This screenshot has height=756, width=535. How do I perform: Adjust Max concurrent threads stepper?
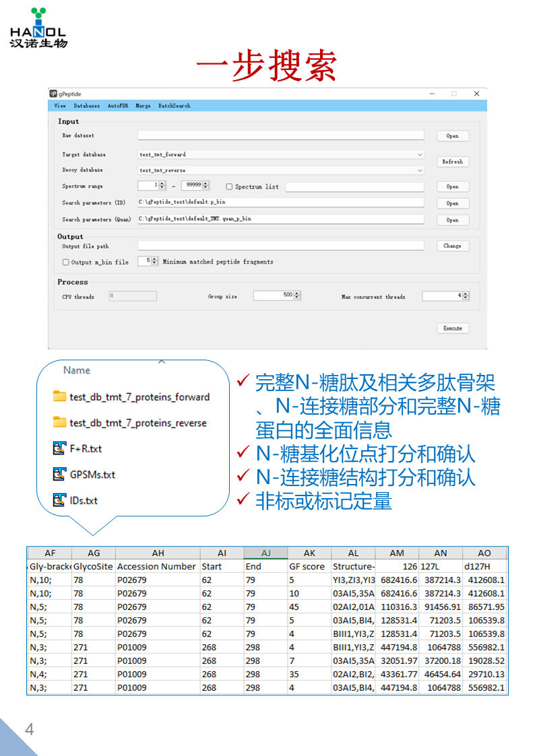pos(466,296)
